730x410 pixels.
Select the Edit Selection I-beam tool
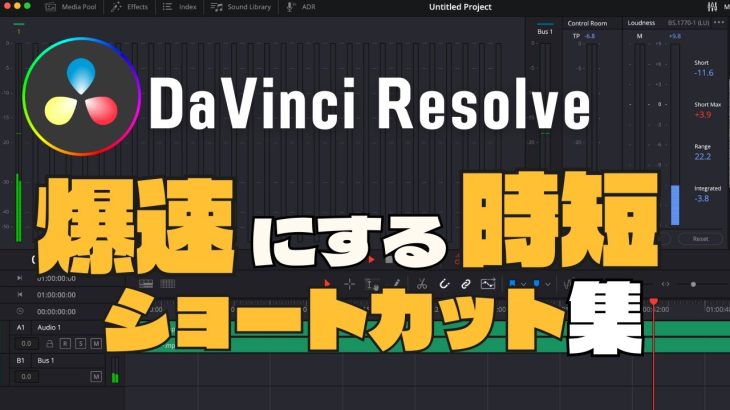click(372, 284)
